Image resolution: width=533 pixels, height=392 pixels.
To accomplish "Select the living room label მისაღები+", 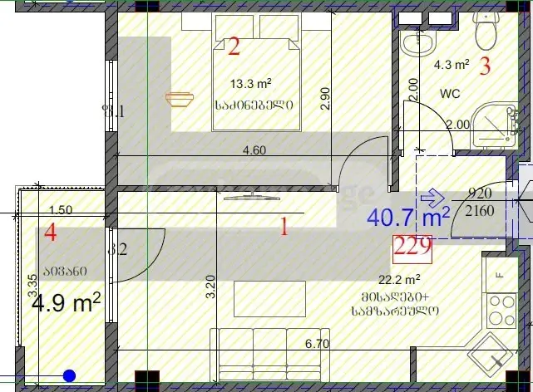I will (396, 297).
